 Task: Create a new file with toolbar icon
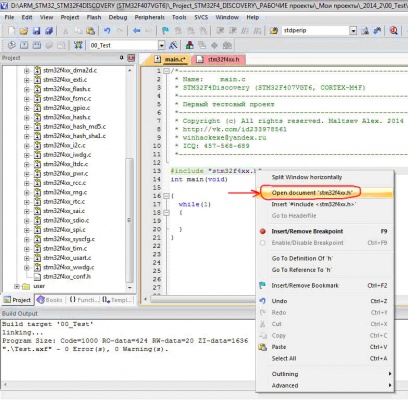click(11, 31)
